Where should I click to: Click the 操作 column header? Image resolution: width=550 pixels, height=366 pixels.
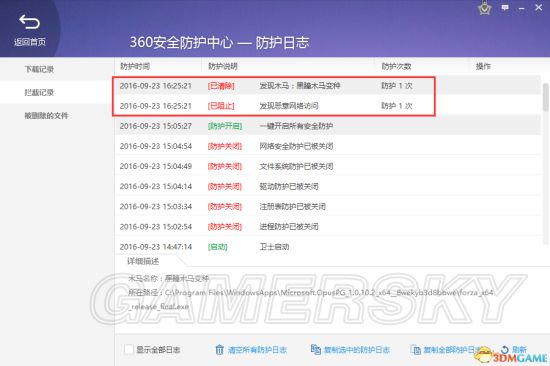click(x=483, y=66)
